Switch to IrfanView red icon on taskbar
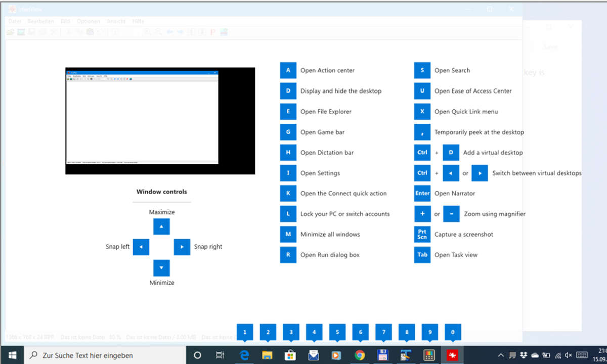 [x=452, y=355]
